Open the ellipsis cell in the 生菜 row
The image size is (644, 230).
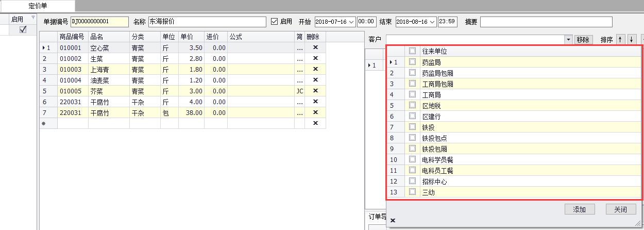pos(299,58)
